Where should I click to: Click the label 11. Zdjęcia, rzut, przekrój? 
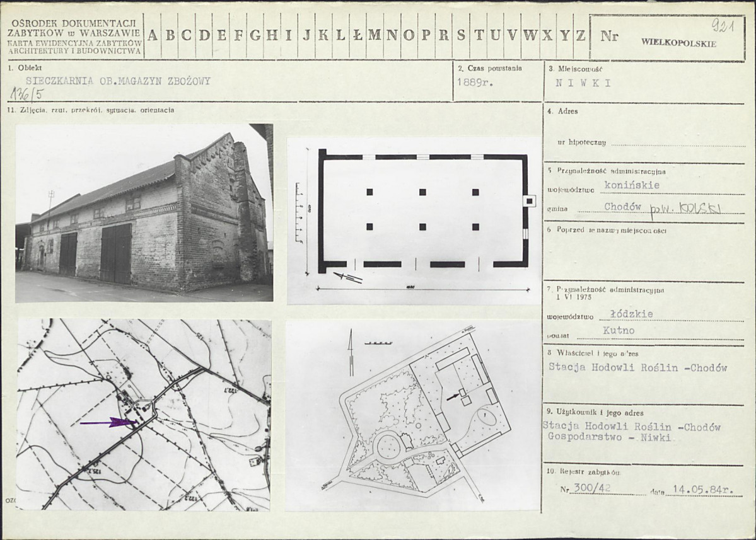[x=91, y=110]
